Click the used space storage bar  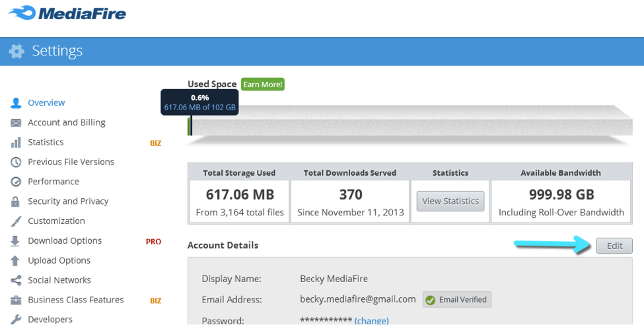point(410,121)
